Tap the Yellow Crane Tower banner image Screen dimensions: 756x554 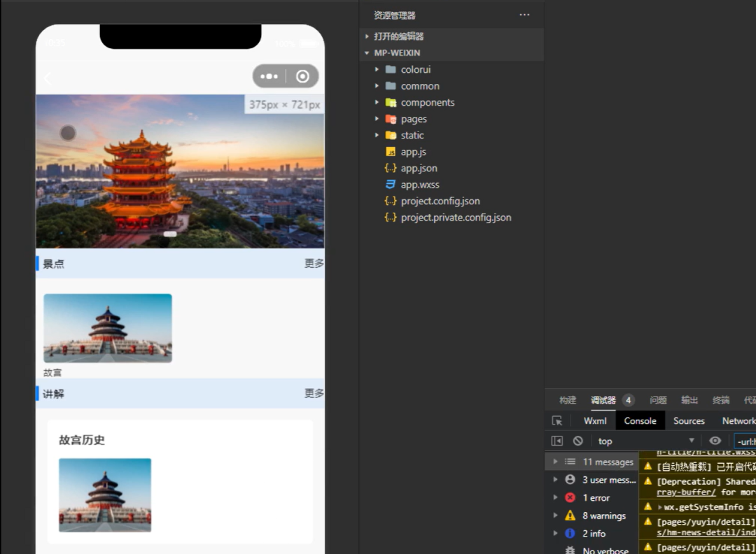click(x=180, y=171)
